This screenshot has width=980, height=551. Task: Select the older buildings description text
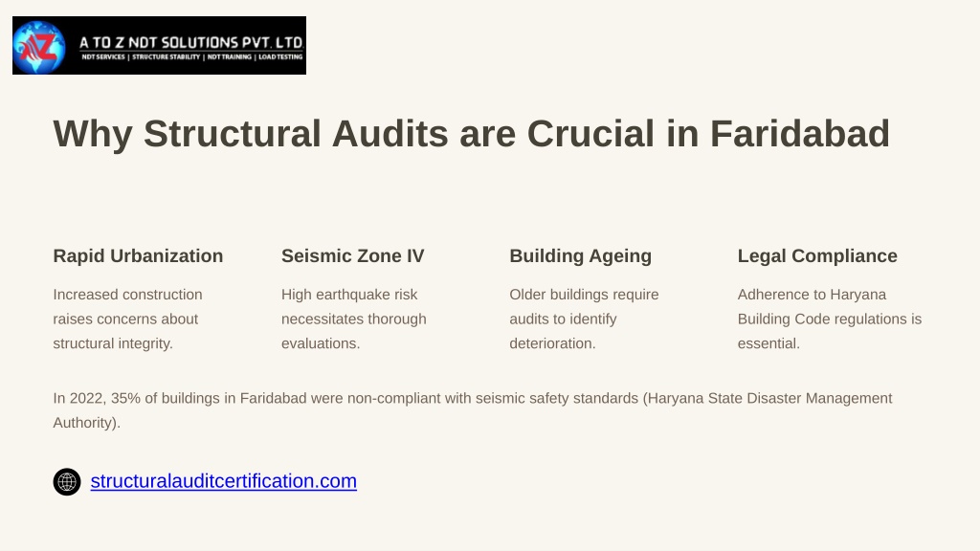[x=584, y=319]
